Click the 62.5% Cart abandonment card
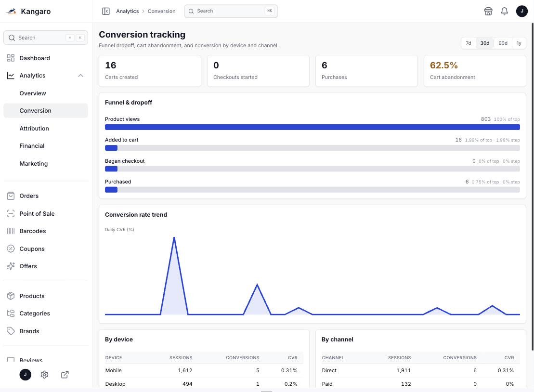This screenshot has height=392, width=534. pos(475,71)
